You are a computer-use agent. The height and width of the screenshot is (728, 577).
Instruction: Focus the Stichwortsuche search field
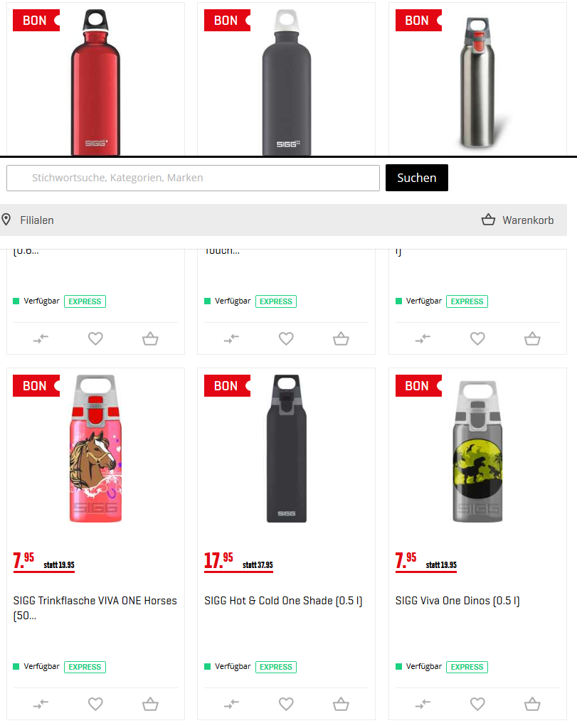[194, 178]
